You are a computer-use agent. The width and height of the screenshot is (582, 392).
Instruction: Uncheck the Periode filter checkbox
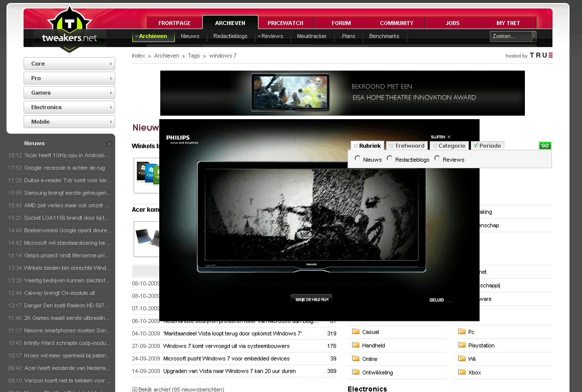pos(476,146)
